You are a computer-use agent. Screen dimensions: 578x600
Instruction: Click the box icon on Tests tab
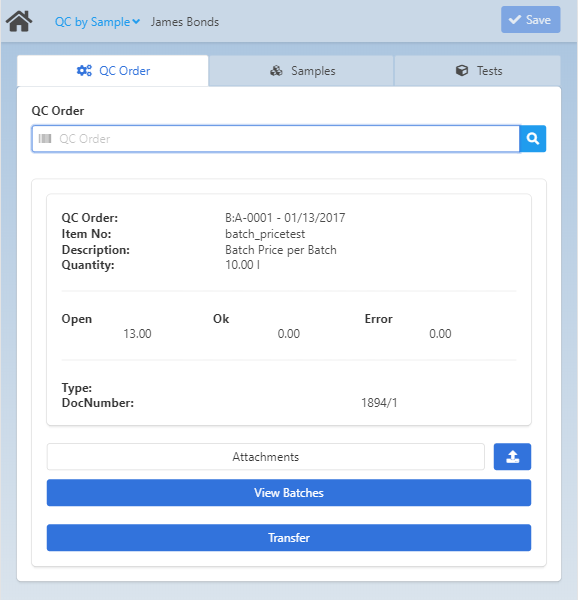click(462, 70)
